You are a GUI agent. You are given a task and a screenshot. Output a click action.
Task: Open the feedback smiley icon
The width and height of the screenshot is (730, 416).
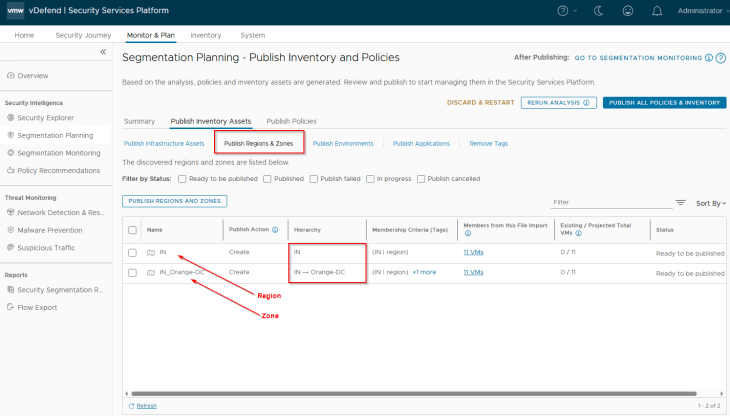(627, 10)
